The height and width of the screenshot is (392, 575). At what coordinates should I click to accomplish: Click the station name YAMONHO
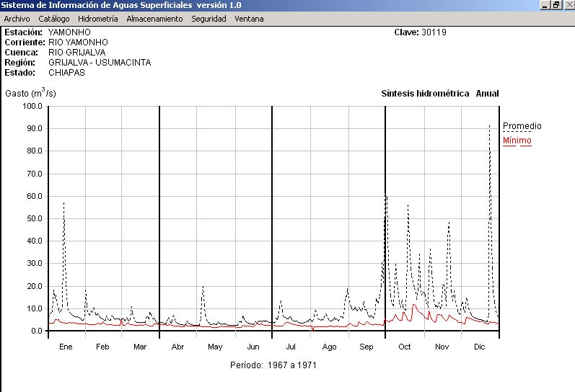pyautogui.click(x=69, y=32)
